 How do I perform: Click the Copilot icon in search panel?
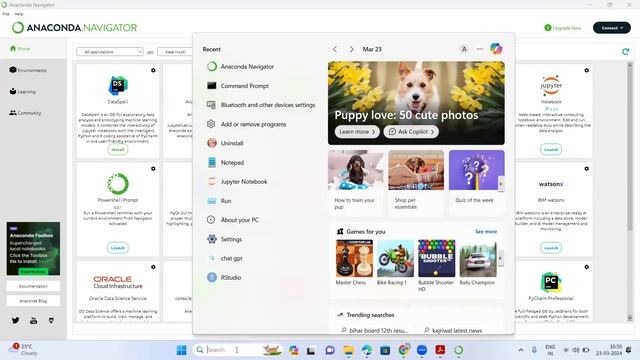[496, 49]
